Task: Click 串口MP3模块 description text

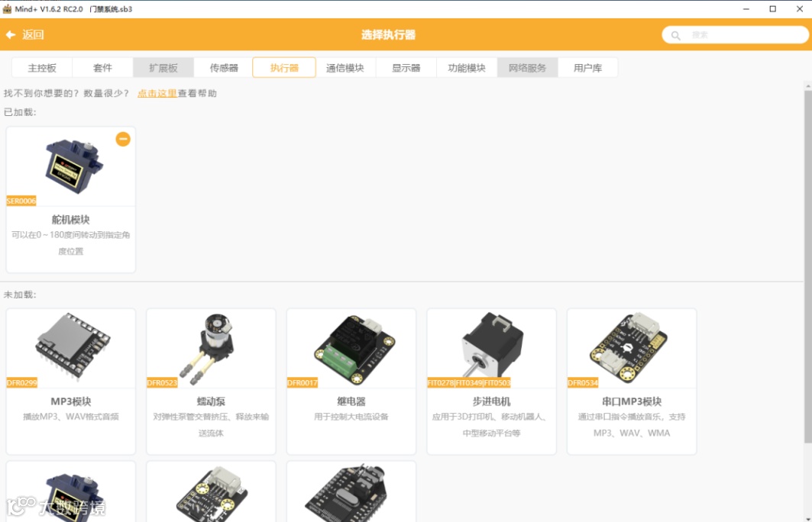Action: point(632,425)
